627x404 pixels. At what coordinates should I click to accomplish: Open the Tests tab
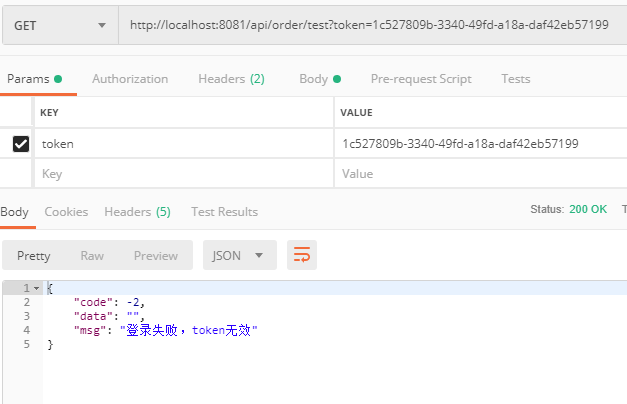click(516, 79)
